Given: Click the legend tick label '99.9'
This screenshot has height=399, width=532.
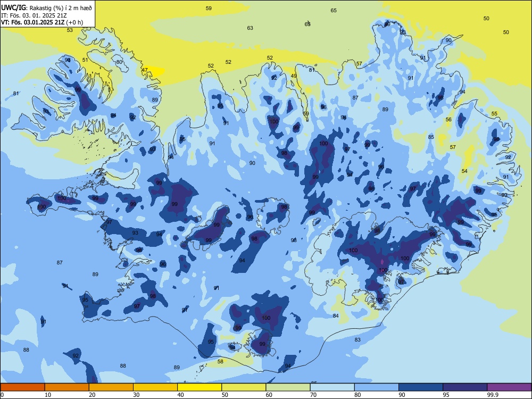Looking at the screenshot, I should [x=493, y=395].
